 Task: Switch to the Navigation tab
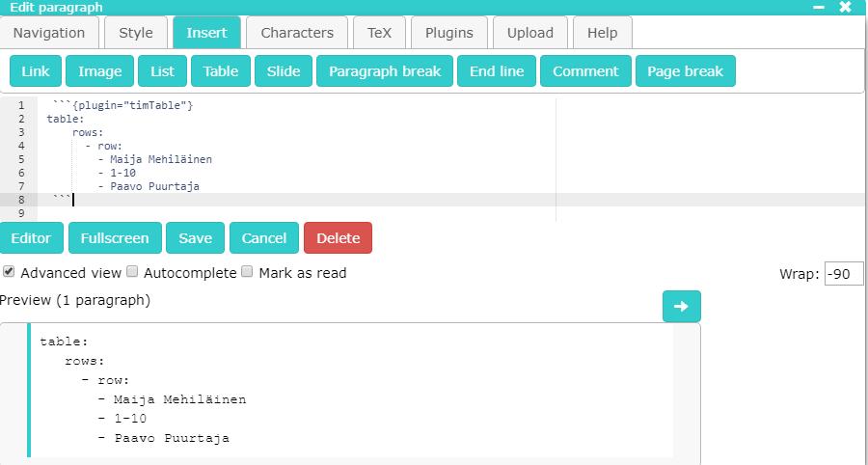pos(49,33)
